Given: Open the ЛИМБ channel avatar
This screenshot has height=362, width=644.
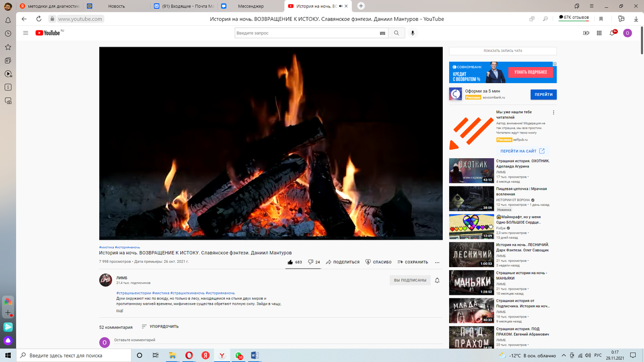Looking at the screenshot, I should point(106,280).
